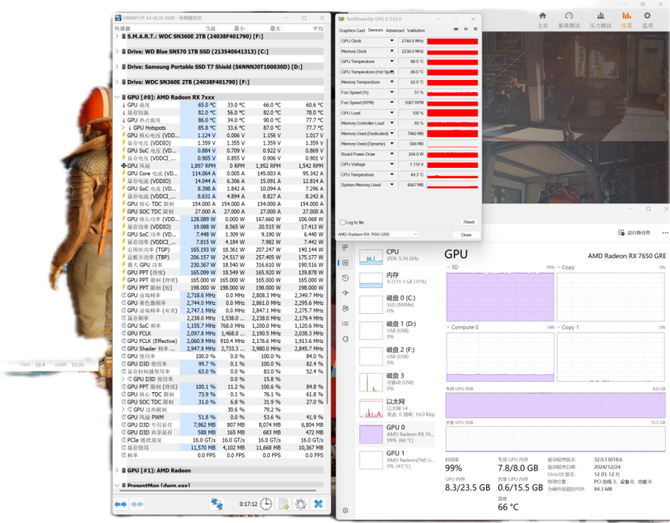Click the Reset button in GPU-Z
This screenshot has width=670, height=523.
click(x=469, y=222)
